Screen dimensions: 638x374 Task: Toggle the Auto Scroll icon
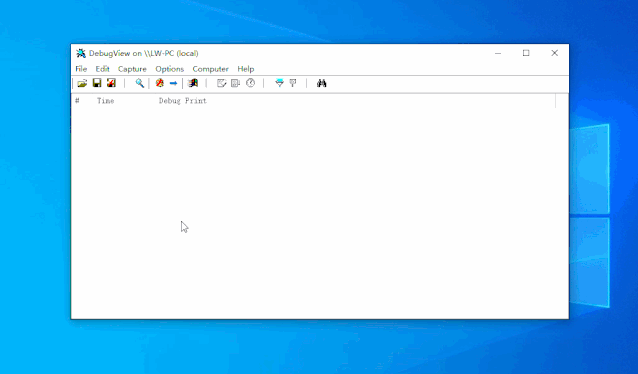[x=236, y=83]
